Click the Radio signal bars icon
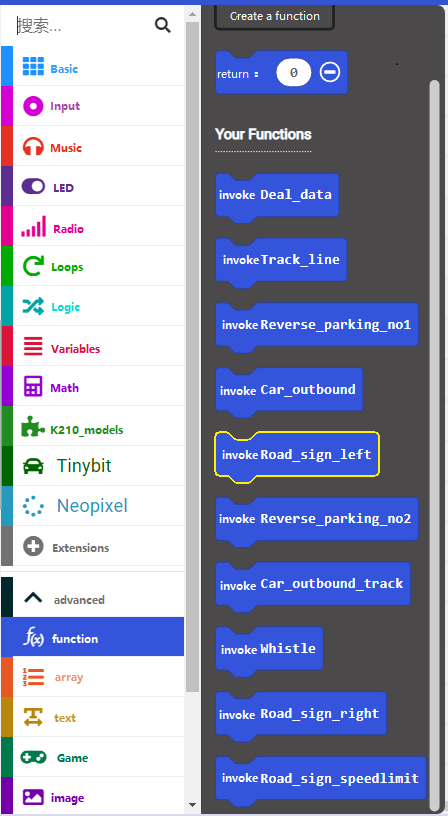The image size is (448, 816). 33,227
